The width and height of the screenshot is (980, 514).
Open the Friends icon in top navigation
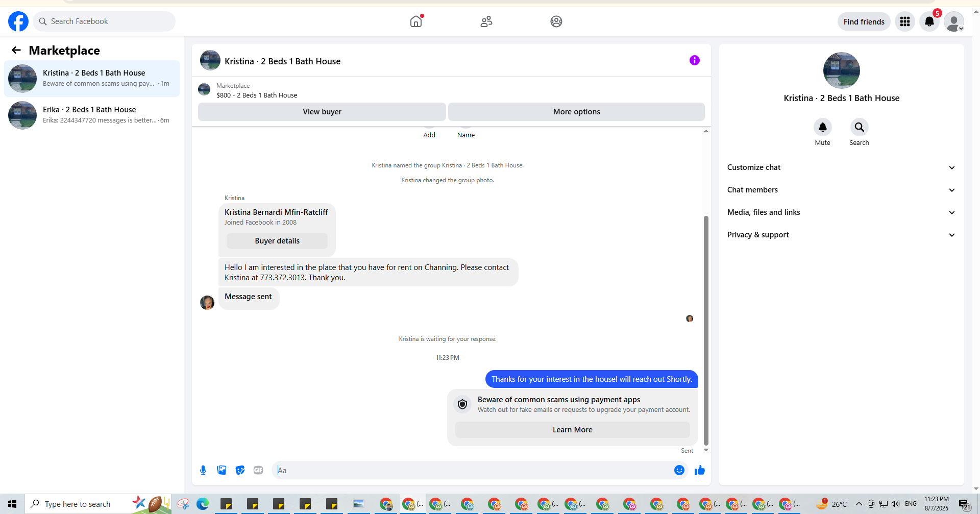(486, 21)
